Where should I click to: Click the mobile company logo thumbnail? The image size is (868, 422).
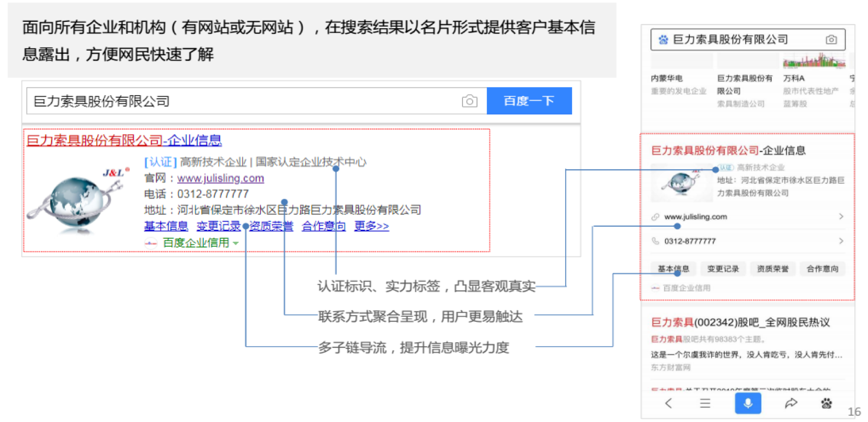coord(681,183)
